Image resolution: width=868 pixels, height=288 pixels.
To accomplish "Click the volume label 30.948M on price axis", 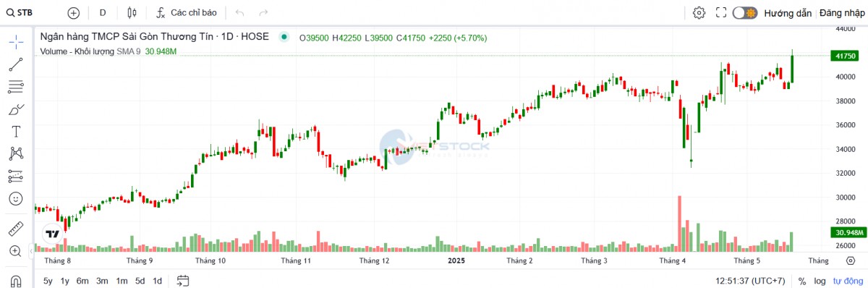I will tap(848, 232).
